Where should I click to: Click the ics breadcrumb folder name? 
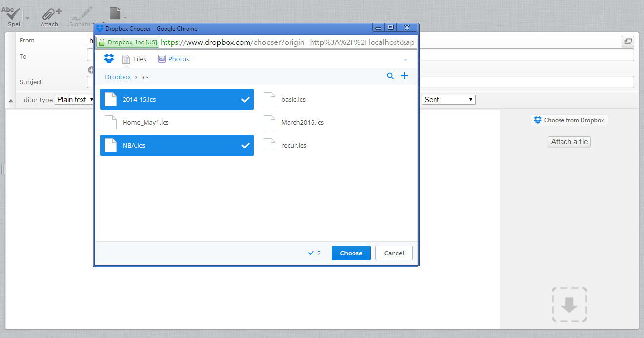(145, 77)
